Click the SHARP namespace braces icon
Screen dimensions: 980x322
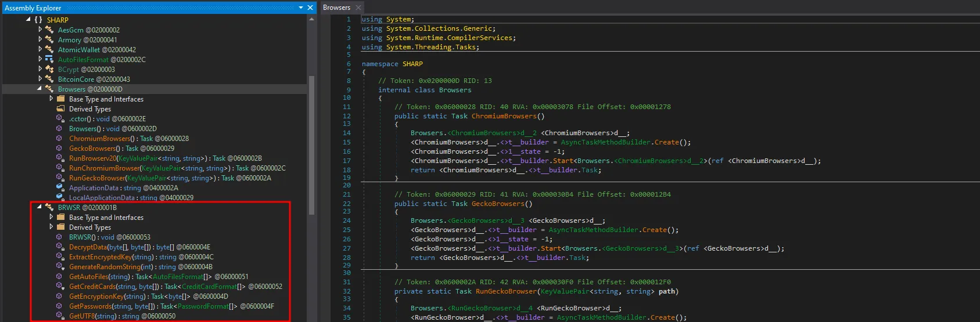(x=38, y=20)
